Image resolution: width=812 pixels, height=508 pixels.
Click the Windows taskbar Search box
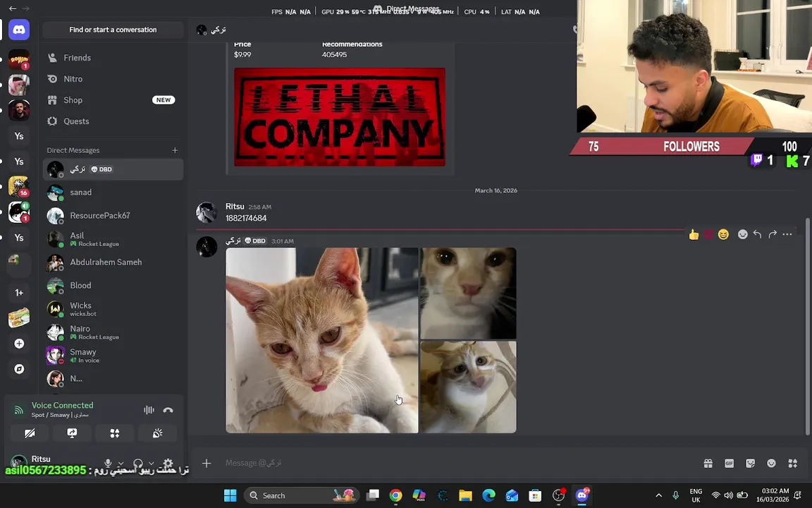tap(300, 495)
